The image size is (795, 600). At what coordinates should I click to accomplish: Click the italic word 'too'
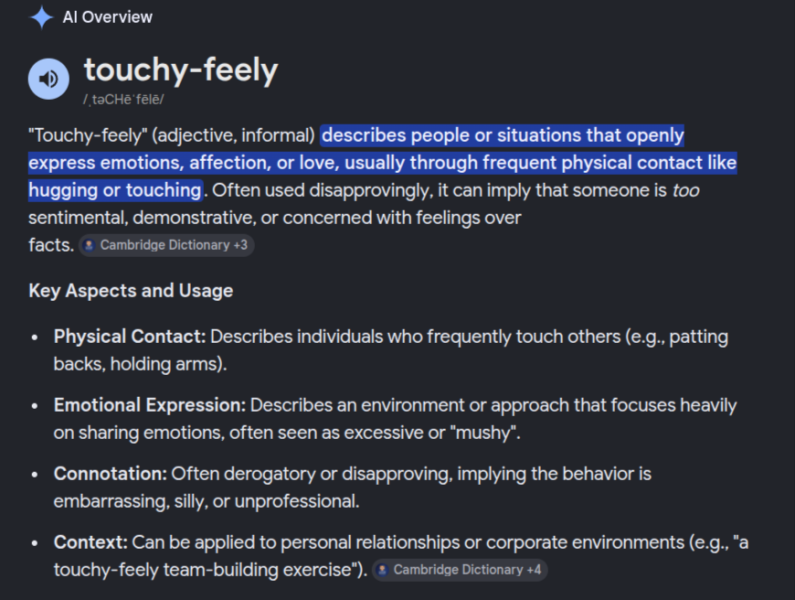(686, 191)
